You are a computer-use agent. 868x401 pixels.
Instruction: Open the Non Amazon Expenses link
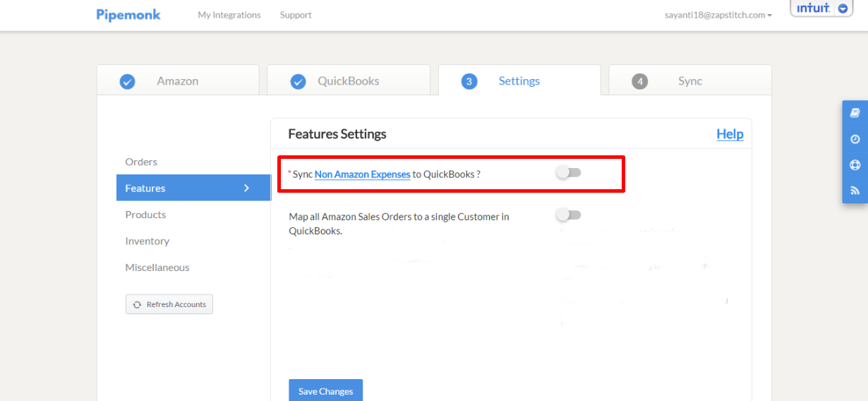click(363, 174)
